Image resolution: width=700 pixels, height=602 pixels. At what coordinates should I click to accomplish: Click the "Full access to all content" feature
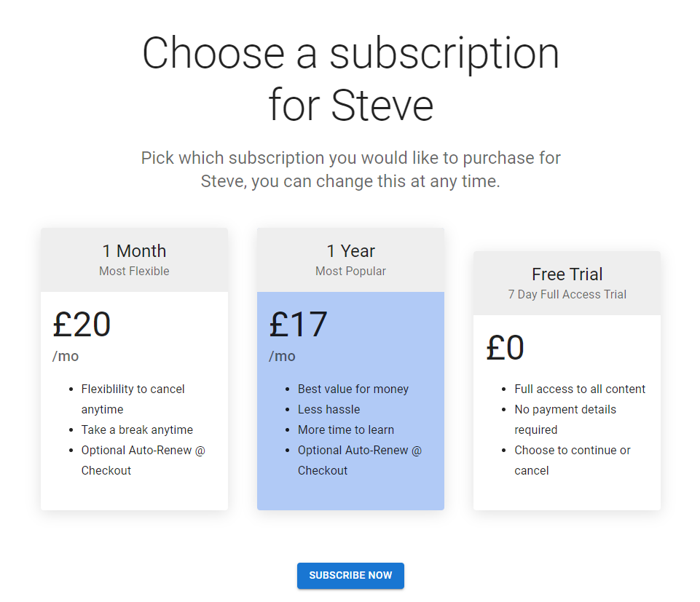(580, 389)
